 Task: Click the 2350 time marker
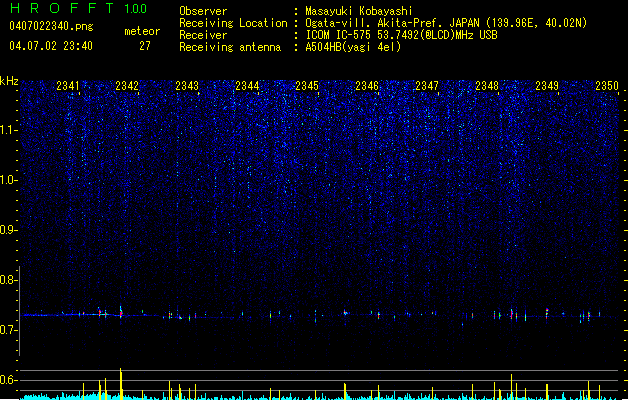click(607, 86)
